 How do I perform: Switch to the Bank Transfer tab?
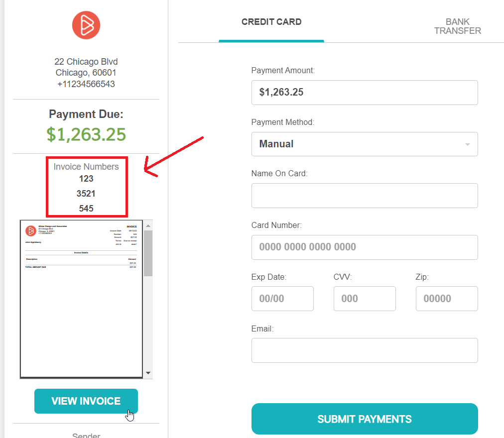tap(457, 26)
